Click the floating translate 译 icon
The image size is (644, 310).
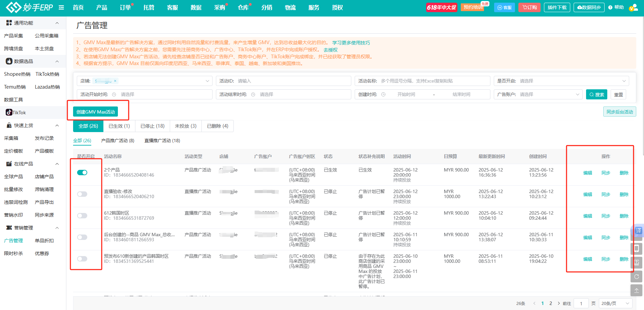(638, 231)
